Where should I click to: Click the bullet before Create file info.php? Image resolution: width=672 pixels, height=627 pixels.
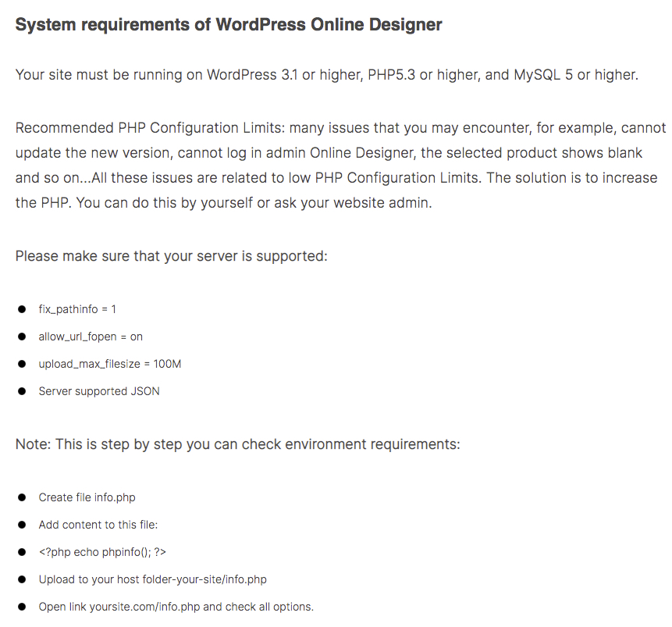coord(22,497)
